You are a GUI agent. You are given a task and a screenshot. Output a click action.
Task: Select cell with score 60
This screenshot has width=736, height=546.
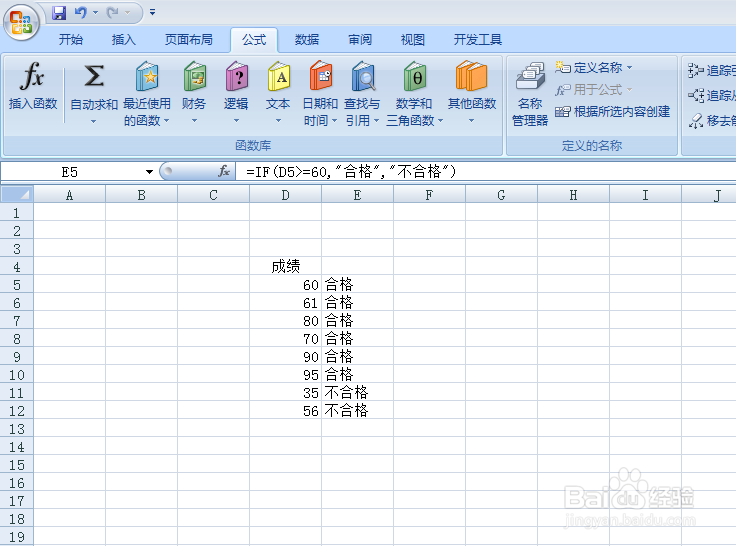pos(285,285)
